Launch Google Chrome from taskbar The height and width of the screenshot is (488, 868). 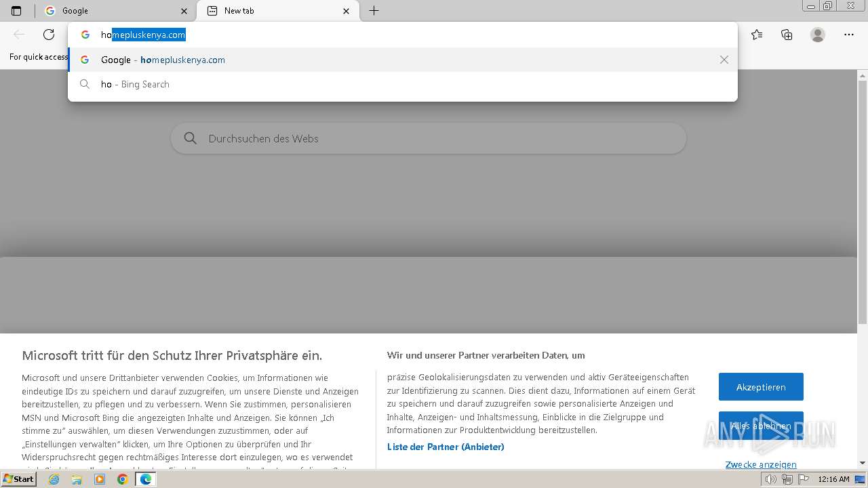[122, 479]
